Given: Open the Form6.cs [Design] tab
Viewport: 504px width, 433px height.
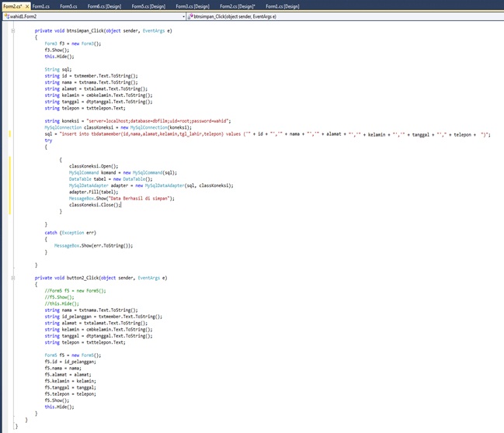Looking at the screenshot, I should click(105, 6).
